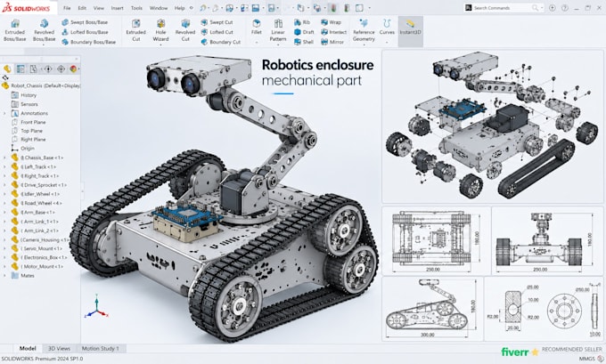The height and width of the screenshot is (364, 606).
Task: Click the XYZ orientation triad
Action: click(96, 308)
